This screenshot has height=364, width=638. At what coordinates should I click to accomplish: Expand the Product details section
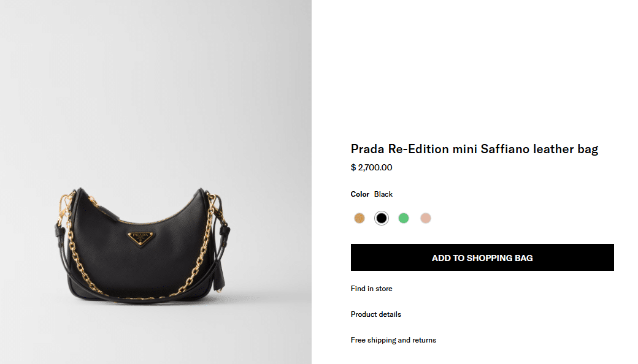click(x=375, y=314)
